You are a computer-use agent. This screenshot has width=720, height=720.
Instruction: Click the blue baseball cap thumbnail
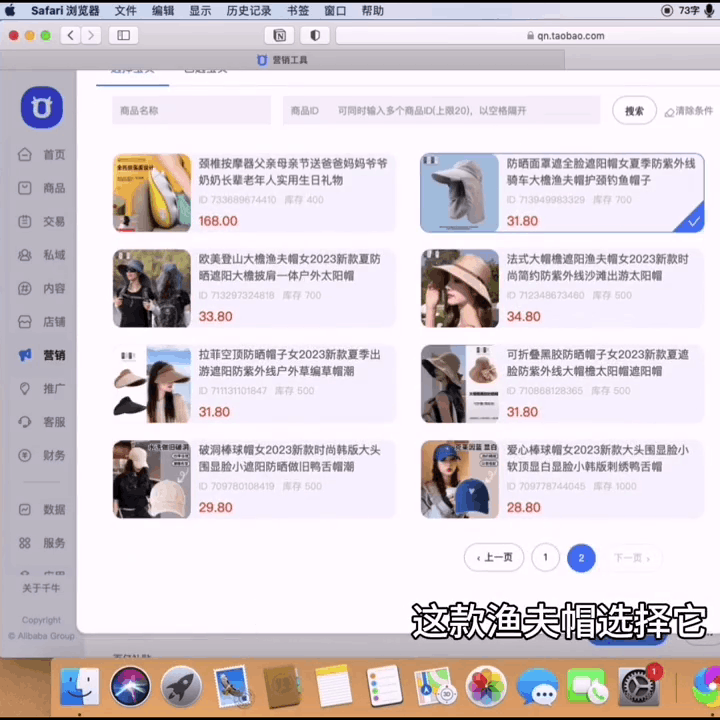click(460, 479)
